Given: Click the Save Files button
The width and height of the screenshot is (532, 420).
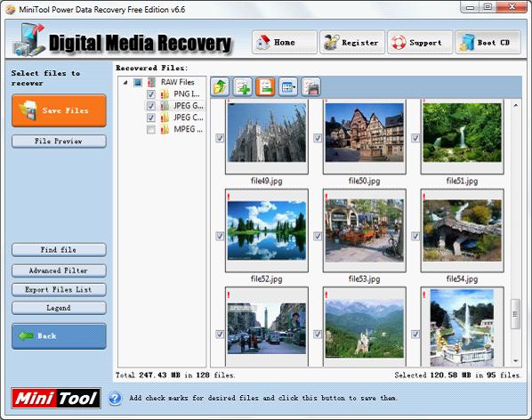Looking at the screenshot, I should point(59,110).
